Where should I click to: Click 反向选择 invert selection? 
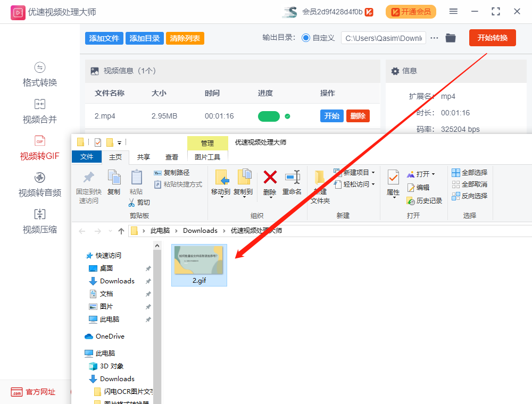click(x=470, y=196)
